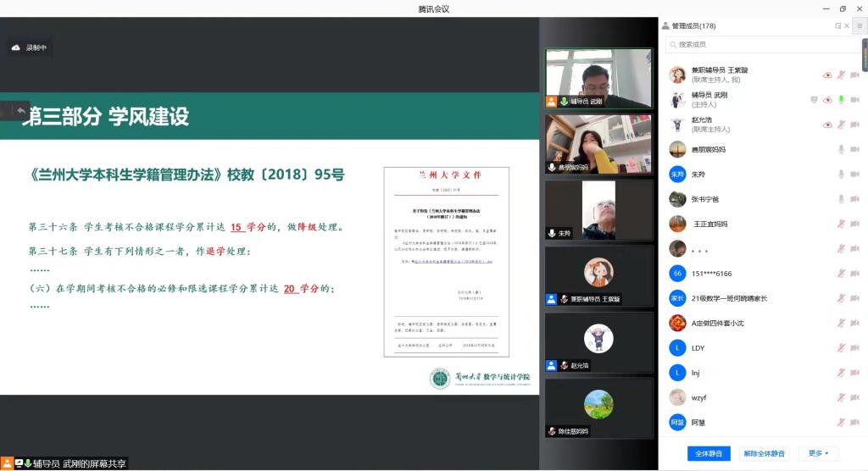This screenshot has height=471, width=868.
Task: Click microphone icon for 朱羚
Action: 841,175
